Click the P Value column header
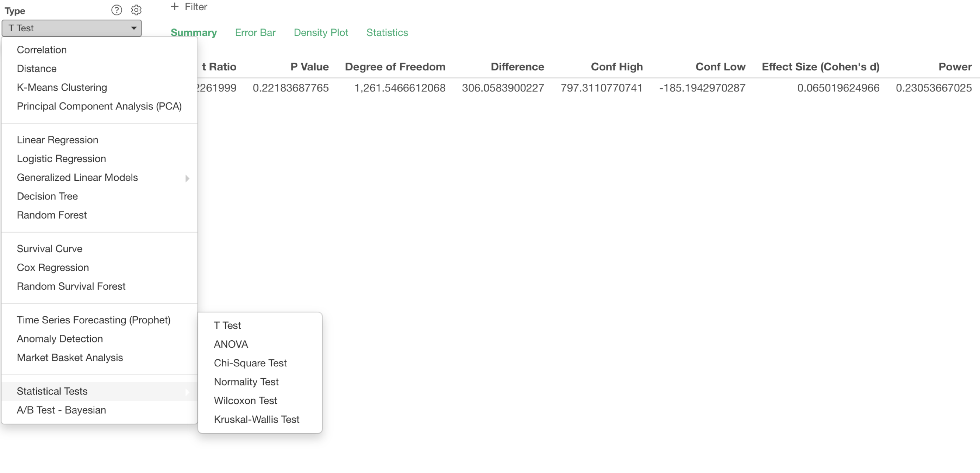Image resolution: width=980 pixels, height=473 pixels. pyautogui.click(x=310, y=67)
